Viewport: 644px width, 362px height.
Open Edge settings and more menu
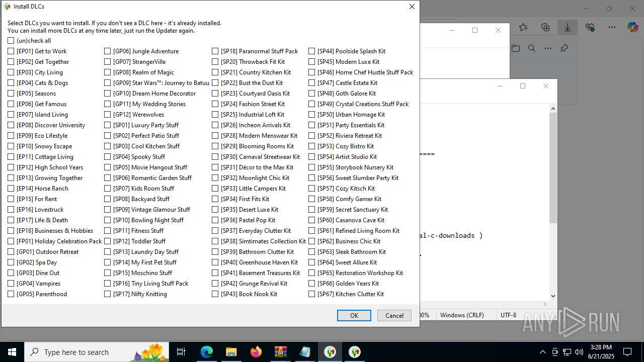click(612, 27)
